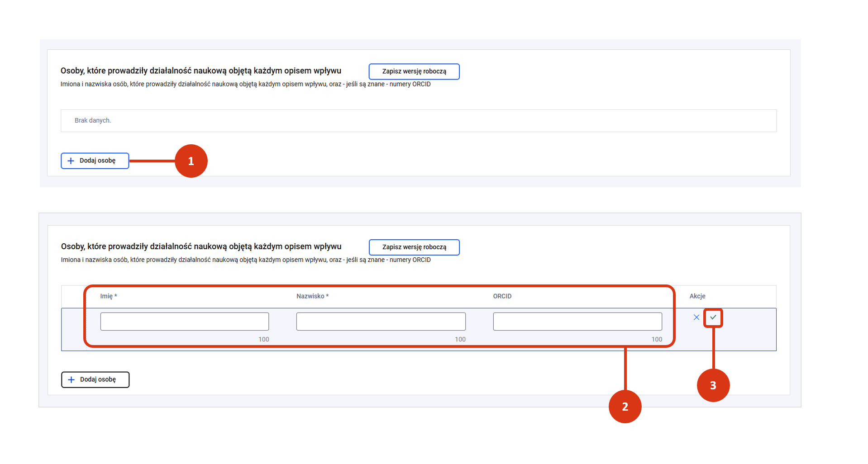Cancel the person row with the blue X
Screen dimensions: 868x464
(696, 317)
